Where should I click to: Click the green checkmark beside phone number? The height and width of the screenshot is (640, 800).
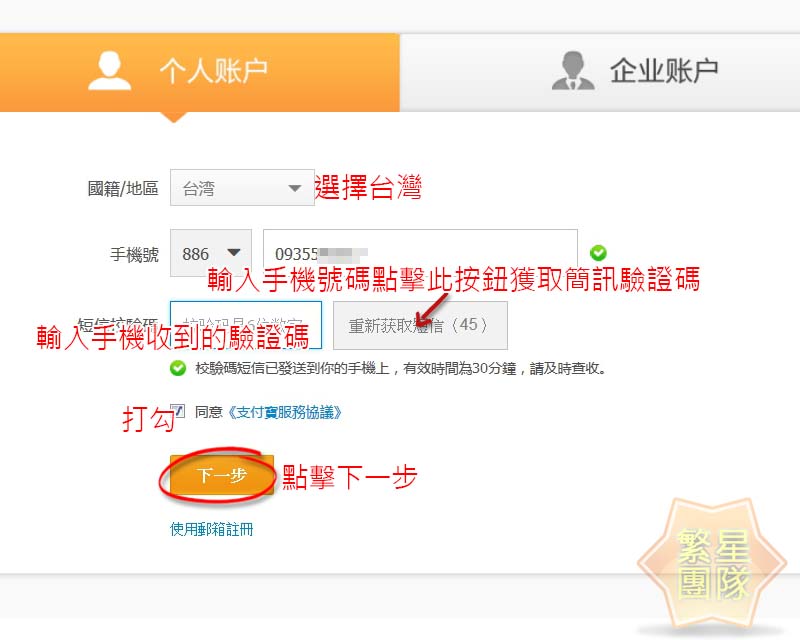(598, 253)
